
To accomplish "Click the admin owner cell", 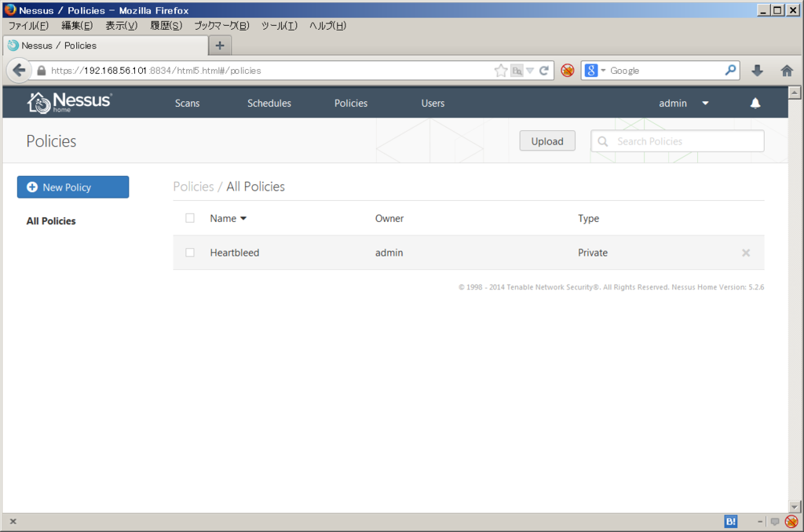I will click(389, 253).
